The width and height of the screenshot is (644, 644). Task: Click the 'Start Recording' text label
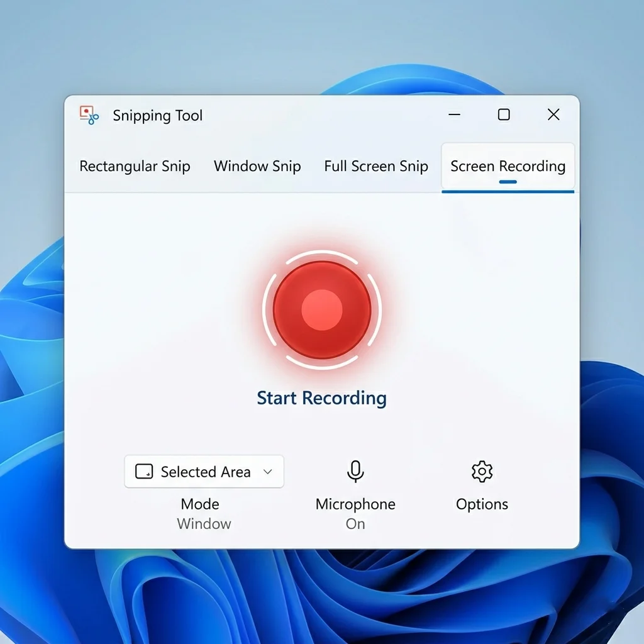coord(321,397)
